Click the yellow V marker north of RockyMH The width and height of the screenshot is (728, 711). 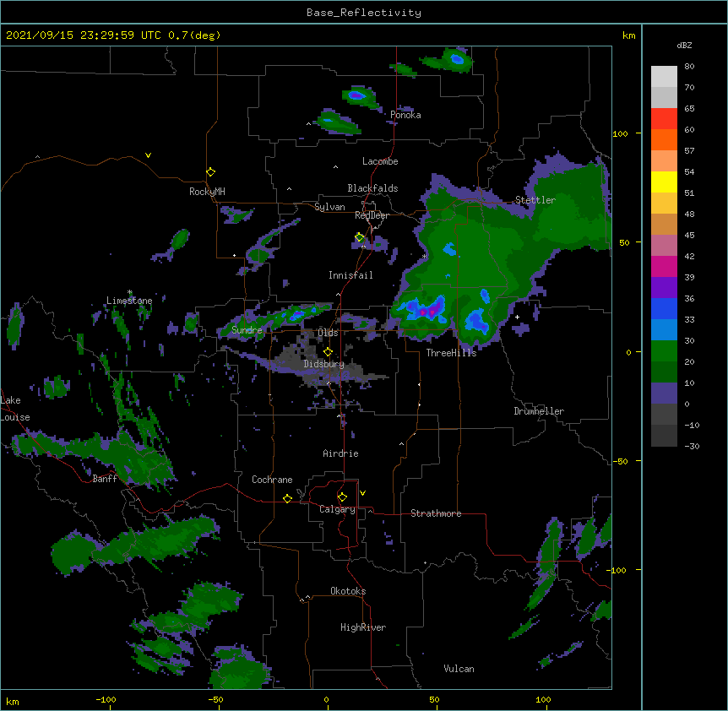click(148, 155)
